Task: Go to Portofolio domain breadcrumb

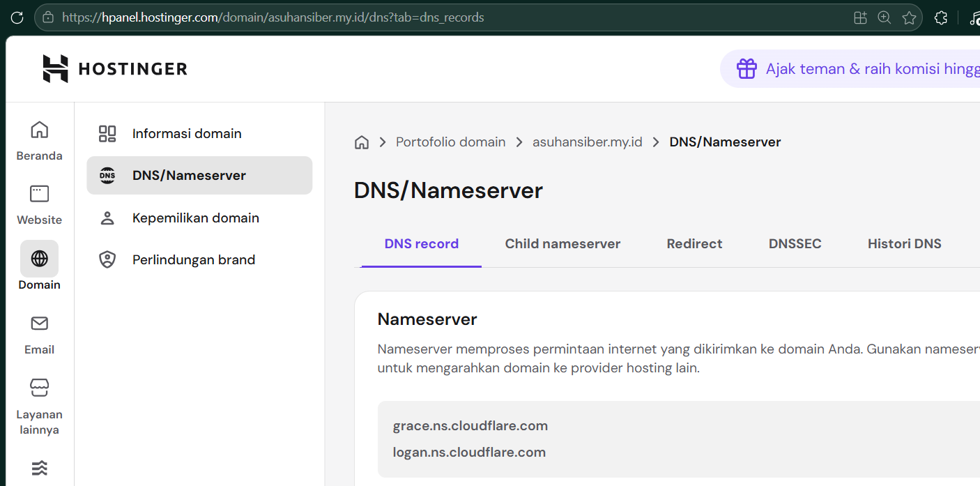Action: [x=450, y=142]
